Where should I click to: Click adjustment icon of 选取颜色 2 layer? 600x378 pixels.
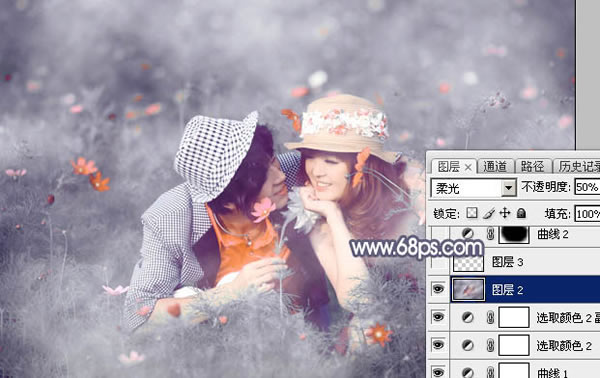tap(467, 345)
